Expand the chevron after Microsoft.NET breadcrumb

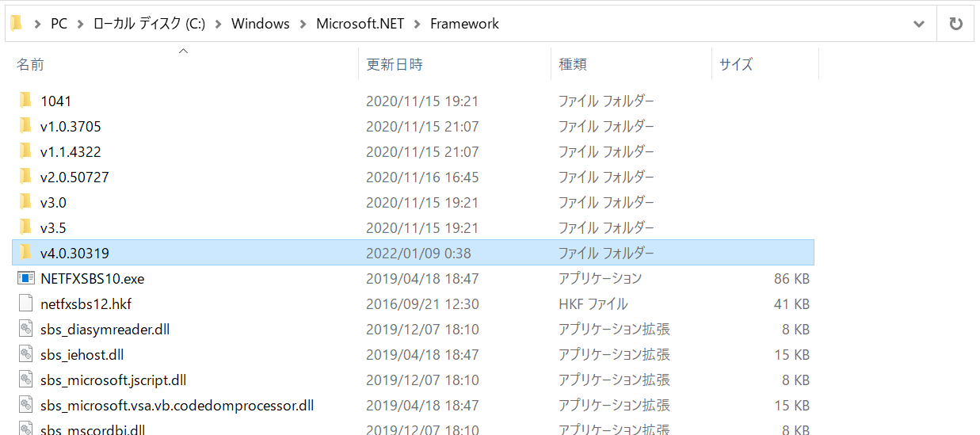click(418, 24)
